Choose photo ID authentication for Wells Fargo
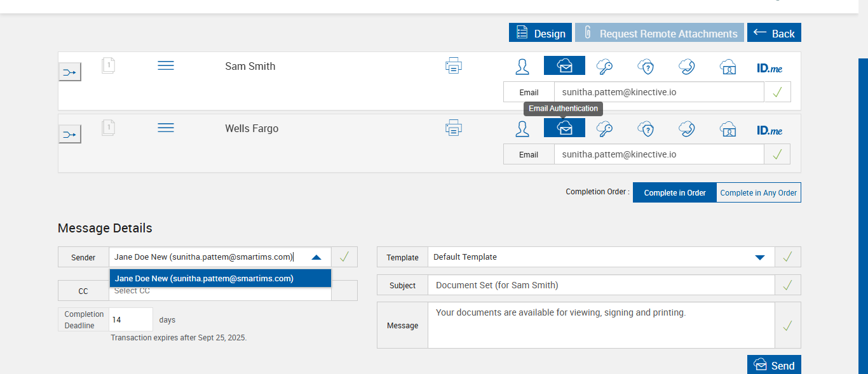The image size is (868, 374). tap(728, 129)
